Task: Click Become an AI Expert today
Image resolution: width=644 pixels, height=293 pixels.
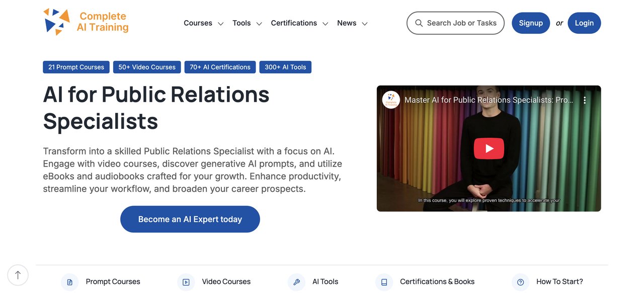Action: [x=190, y=219]
